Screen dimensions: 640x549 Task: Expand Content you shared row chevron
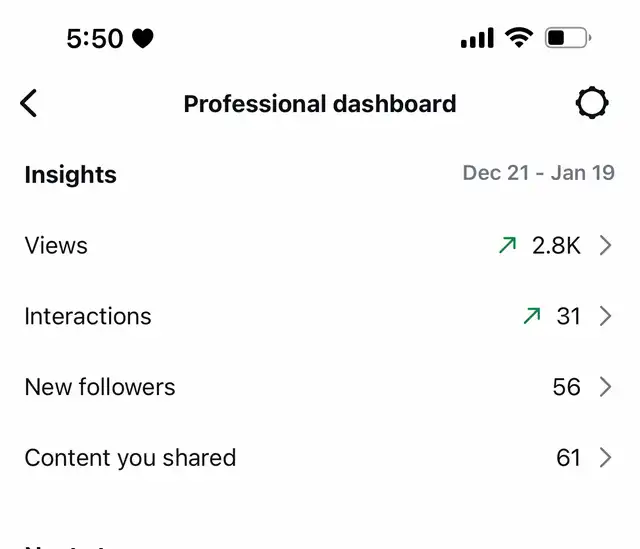[x=605, y=457]
